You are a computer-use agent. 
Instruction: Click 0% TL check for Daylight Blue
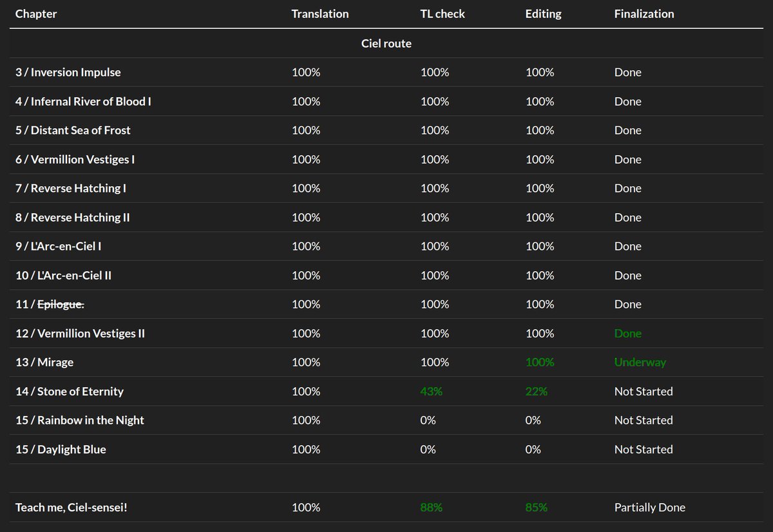[428, 449]
